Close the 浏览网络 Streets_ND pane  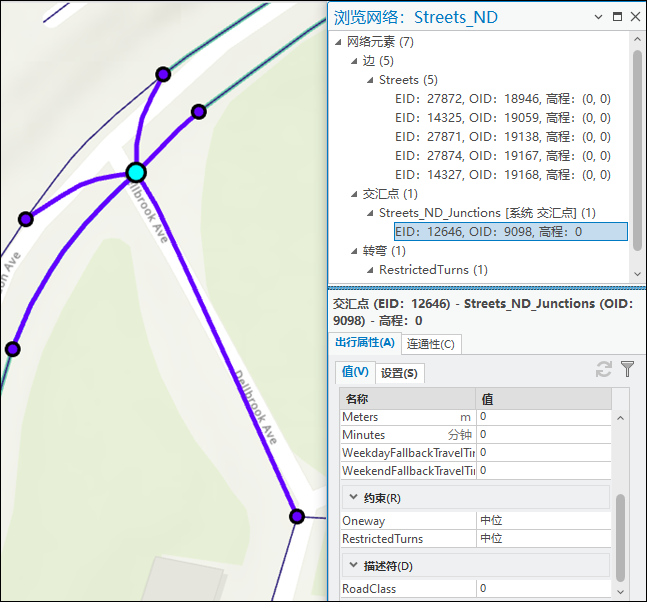636,17
